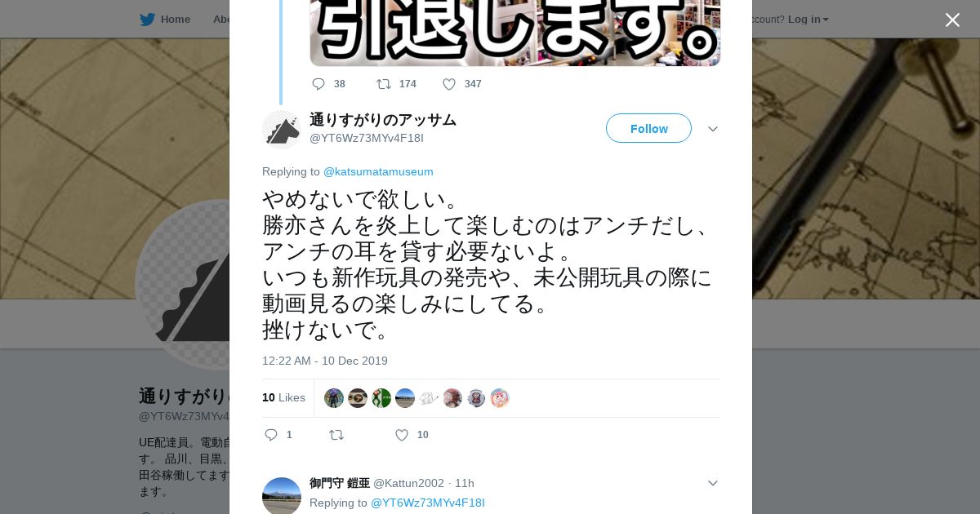Open 通りすがりのアッサム profile avatar in tweet
This screenshot has height=514, width=980.
[282, 129]
